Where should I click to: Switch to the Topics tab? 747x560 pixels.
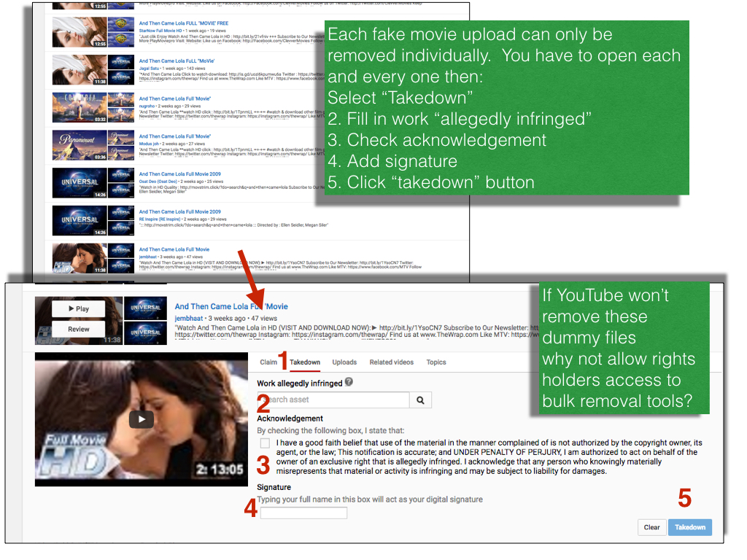pyautogui.click(x=436, y=362)
